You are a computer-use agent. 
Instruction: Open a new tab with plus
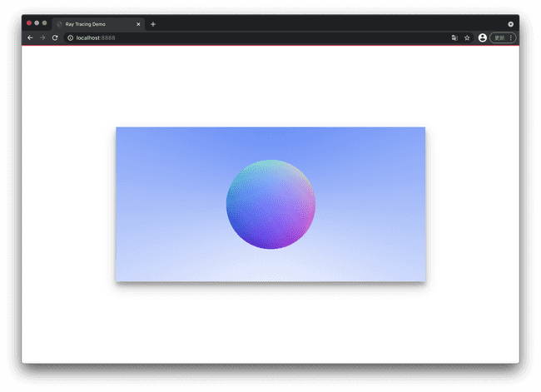(153, 24)
